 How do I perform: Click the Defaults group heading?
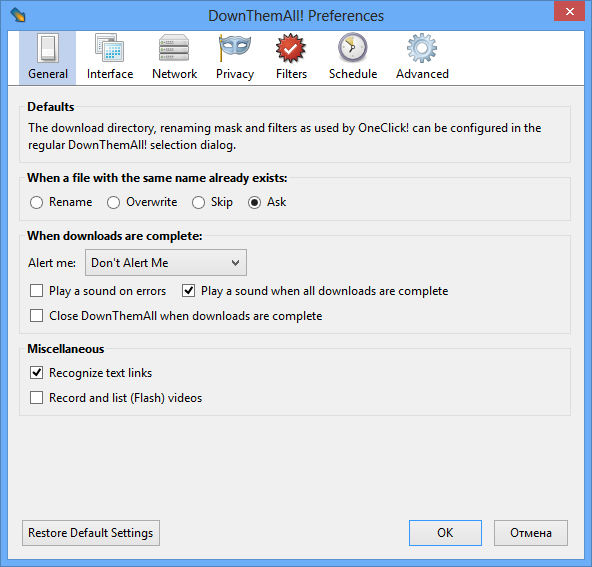click(51, 107)
